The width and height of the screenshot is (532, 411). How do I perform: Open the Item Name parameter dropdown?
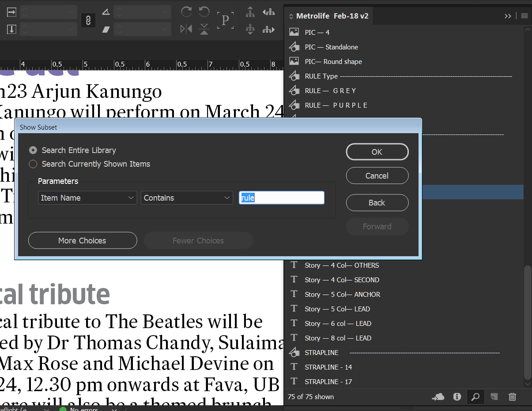coord(87,198)
